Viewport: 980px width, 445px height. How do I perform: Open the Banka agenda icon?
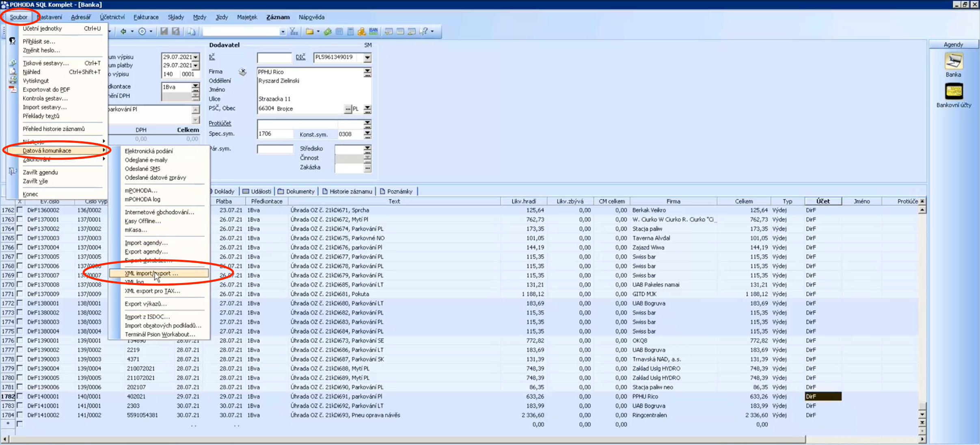[x=953, y=62]
